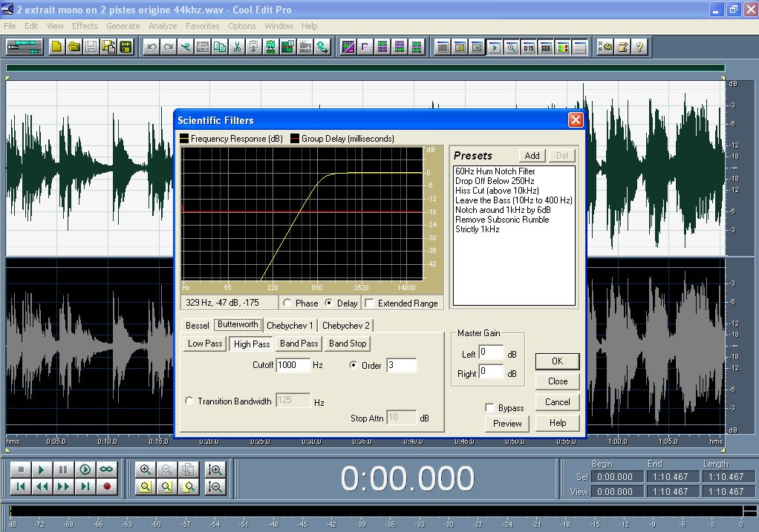Select the Transition Bandwidth radio button
The height and width of the screenshot is (532, 759).
pos(190,401)
